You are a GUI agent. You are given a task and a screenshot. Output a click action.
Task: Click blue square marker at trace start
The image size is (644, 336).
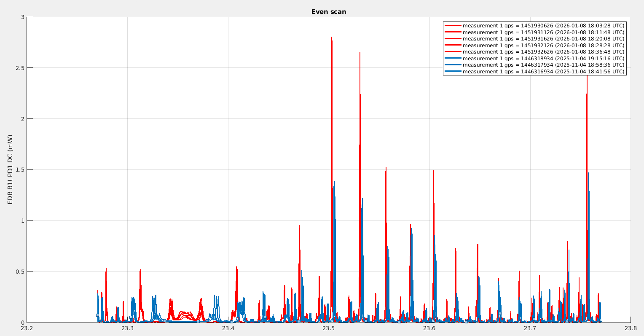[x=97, y=315]
